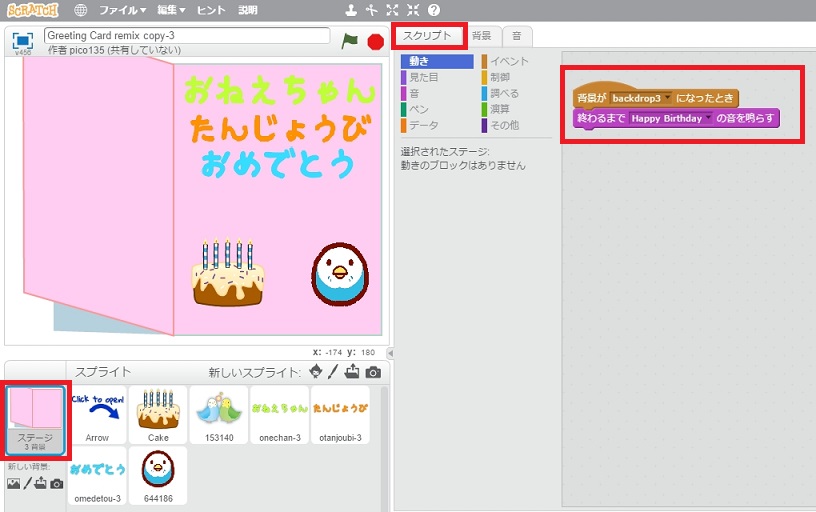Screen dimensions: 816x512
Task: Switch to the 背景 tab
Action: (481, 36)
